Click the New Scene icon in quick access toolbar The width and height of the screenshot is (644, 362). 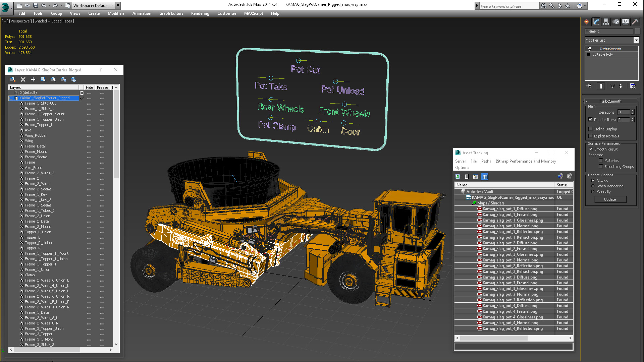19,5
